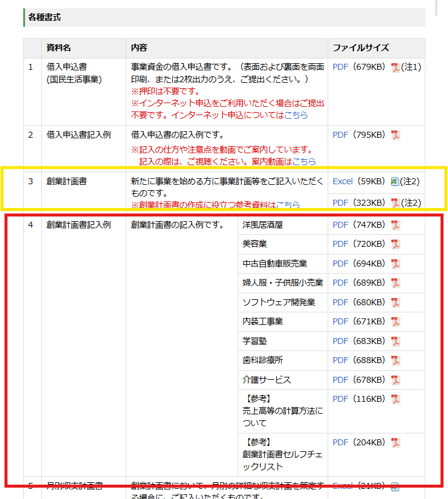Open こちら link for 創業計画書 参考資料

[288, 204]
